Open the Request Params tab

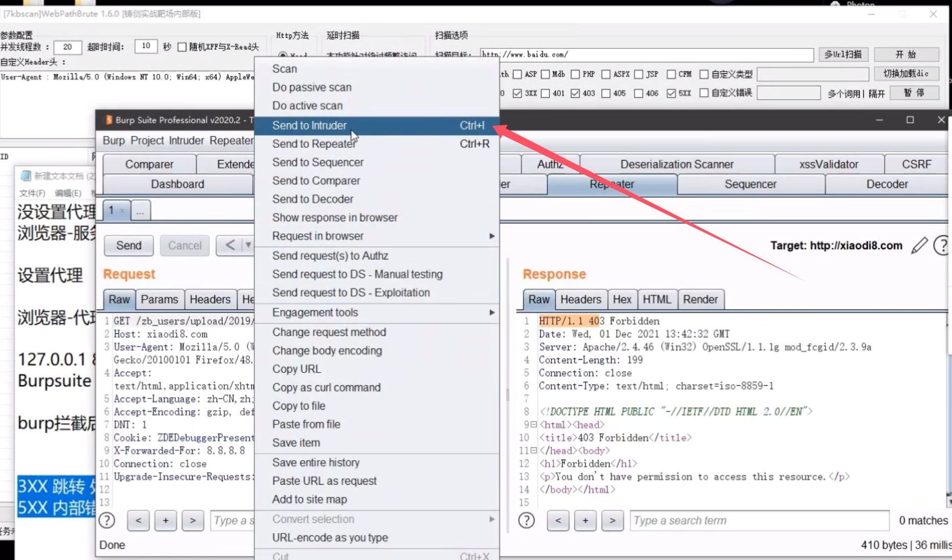(x=160, y=300)
